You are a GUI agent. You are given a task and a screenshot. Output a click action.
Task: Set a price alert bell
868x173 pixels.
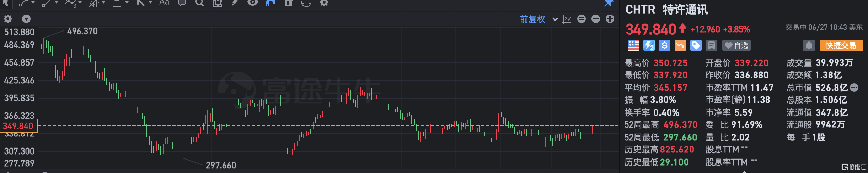(809, 45)
